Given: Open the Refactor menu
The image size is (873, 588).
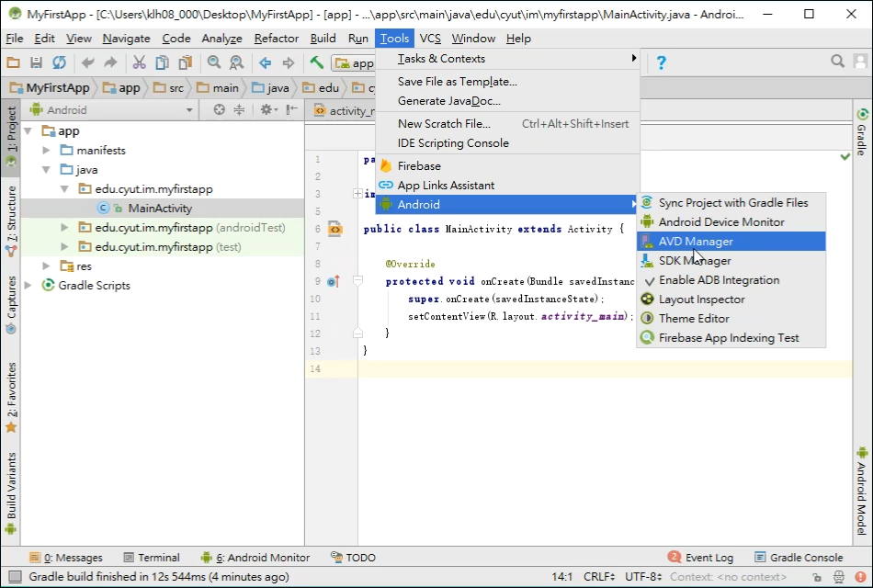Looking at the screenshot, I should pyautogui.click(x=277, y=39).
